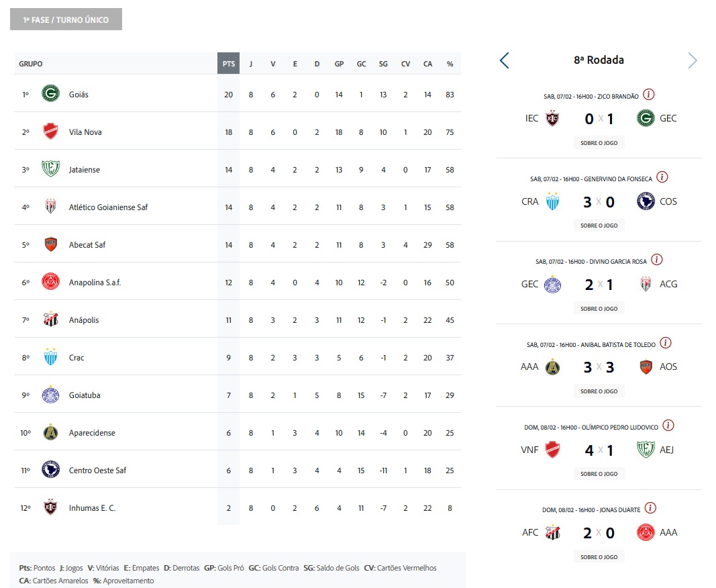
Task: Open Sobre o Jogo for VNF x AEJ
Action: [599, 474]
